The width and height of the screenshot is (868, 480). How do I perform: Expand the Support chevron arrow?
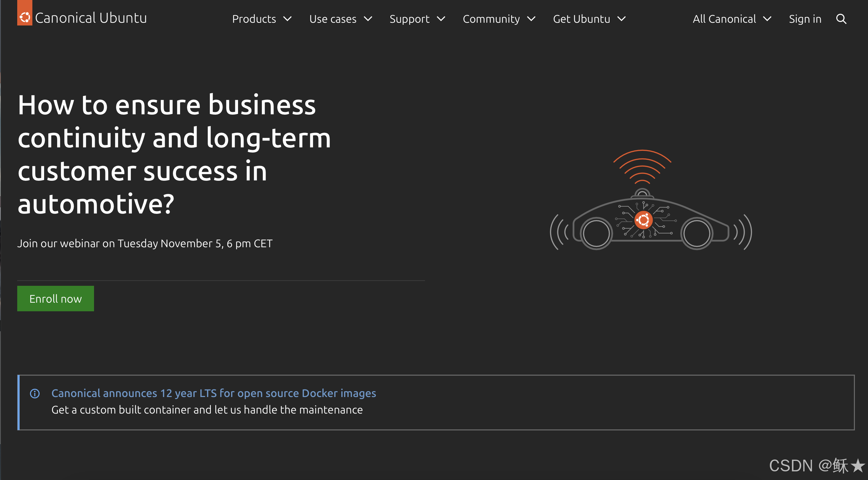click(441, 19)
